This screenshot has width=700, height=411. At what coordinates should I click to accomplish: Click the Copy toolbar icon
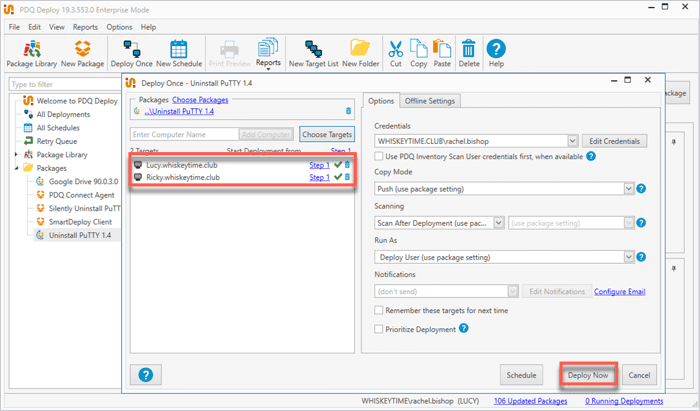(418, 54)
